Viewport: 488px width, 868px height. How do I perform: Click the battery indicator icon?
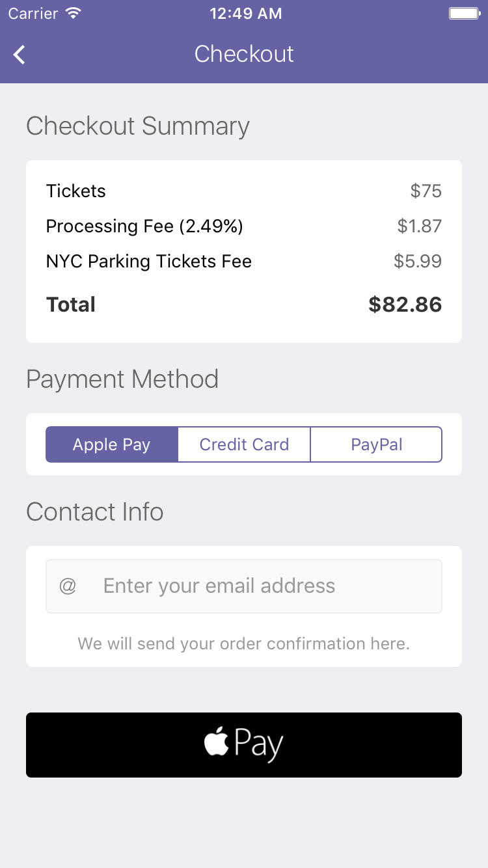click(464, 14)
